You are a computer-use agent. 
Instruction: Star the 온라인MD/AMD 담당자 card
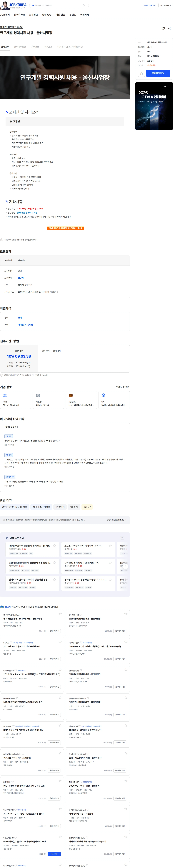[x=110, y=580]
